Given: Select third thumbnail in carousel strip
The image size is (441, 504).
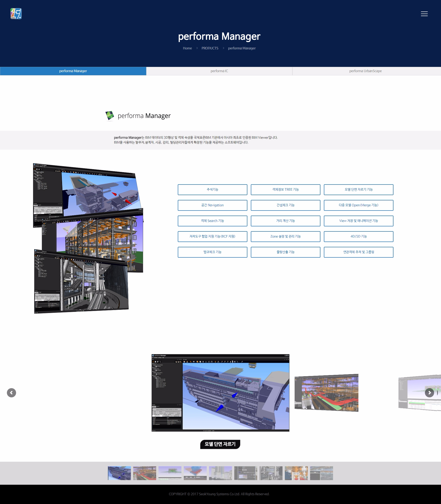Looking at the screenshot, I should click(x=170, y=473).
